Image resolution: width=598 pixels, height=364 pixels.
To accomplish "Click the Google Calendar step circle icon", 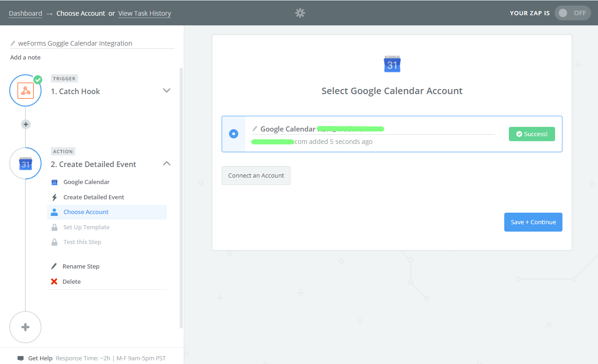I will coord(26,163).
